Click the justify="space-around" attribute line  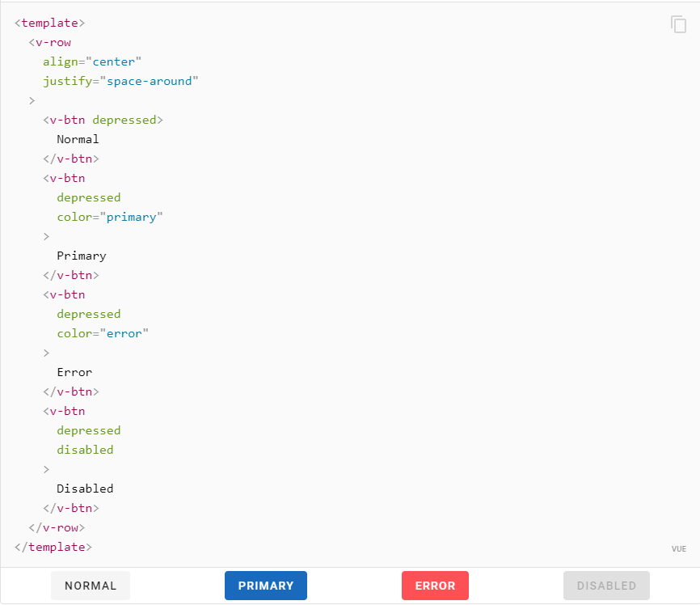[x=120, y=81]
